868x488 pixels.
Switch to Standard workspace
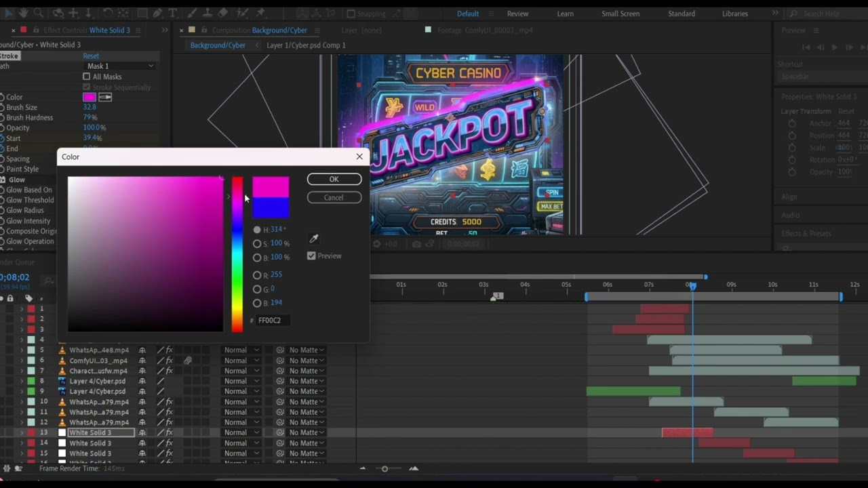pyautogui.click(x=681, y=14)
